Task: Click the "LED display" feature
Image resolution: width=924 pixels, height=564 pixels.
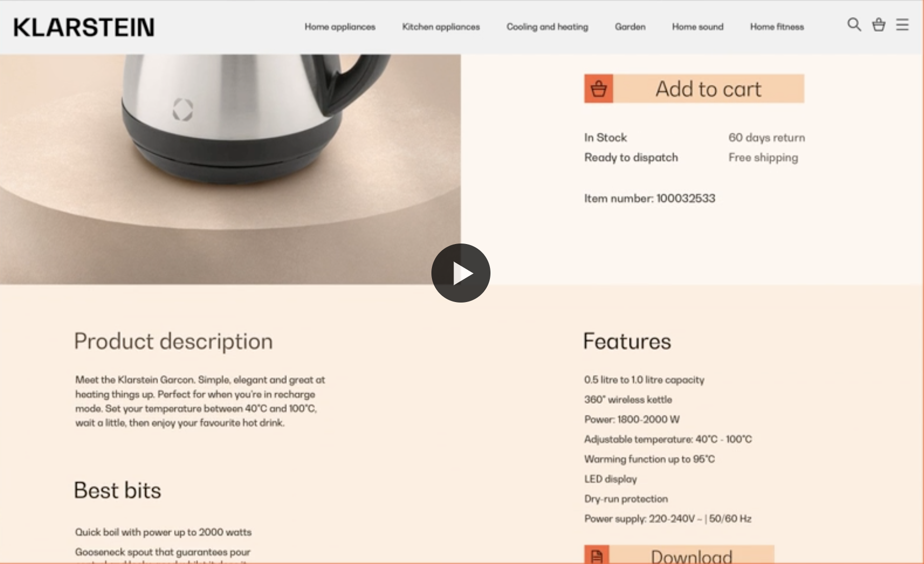Action: point(611,479)
